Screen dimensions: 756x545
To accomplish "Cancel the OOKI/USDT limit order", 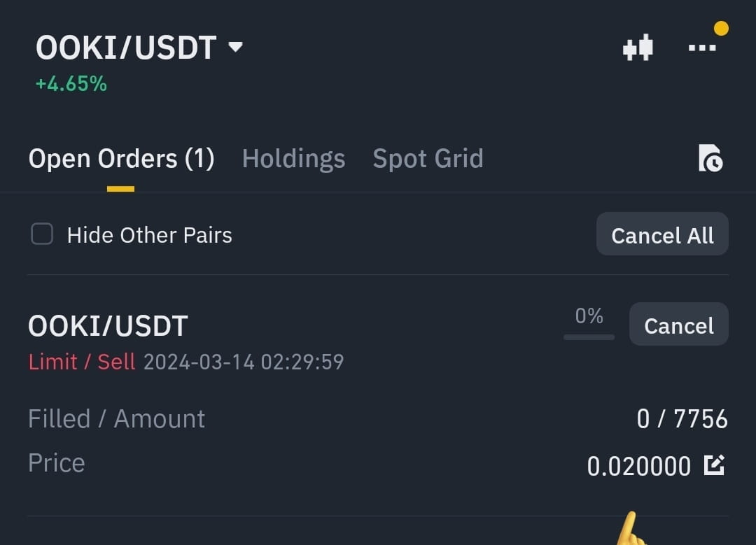I will coord(678,324).
